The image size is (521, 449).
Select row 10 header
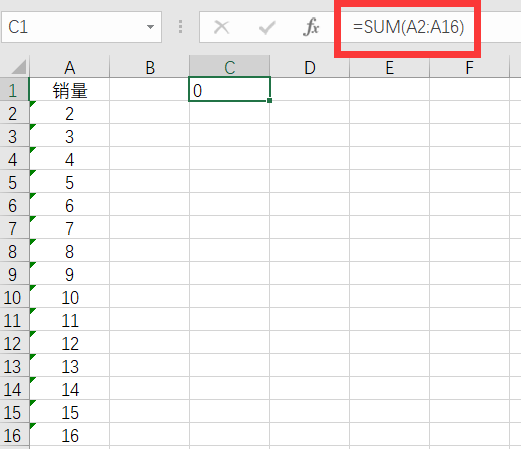14,296
